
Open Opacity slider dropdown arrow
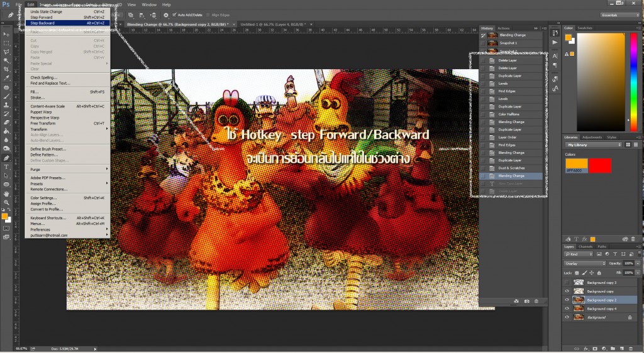click(638, 263)
